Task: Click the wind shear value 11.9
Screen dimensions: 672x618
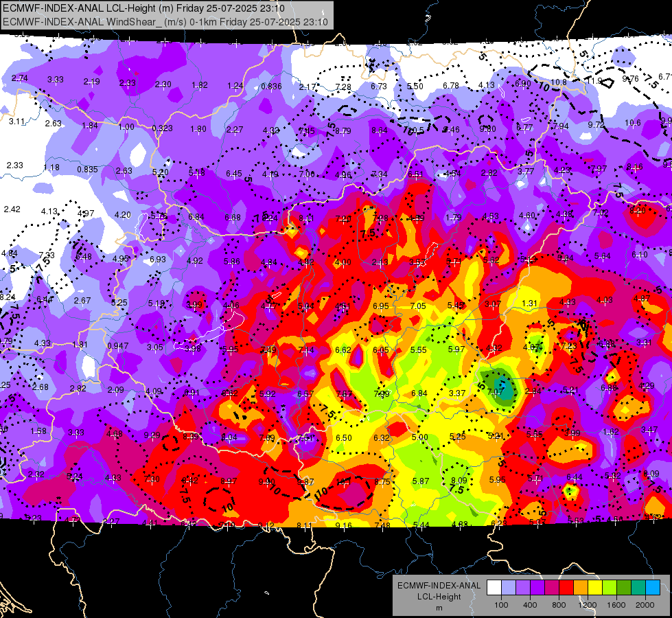Action: pos(594,80)
